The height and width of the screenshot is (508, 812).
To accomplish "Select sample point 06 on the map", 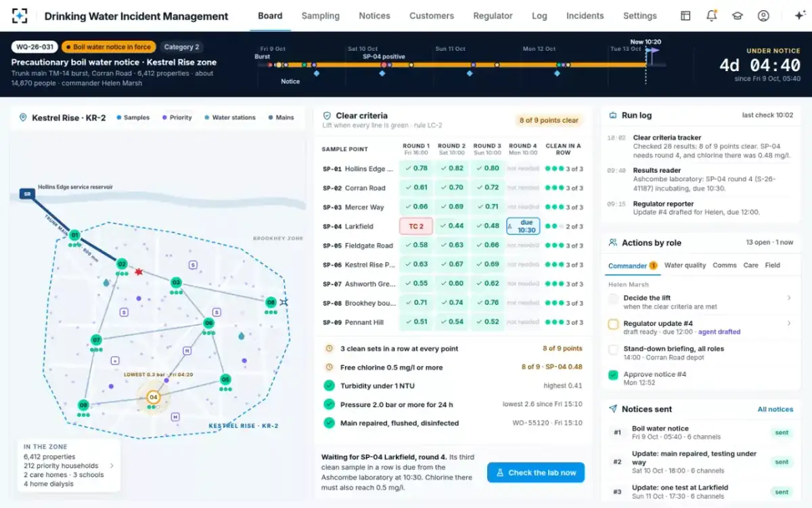I will pos(208,324).
